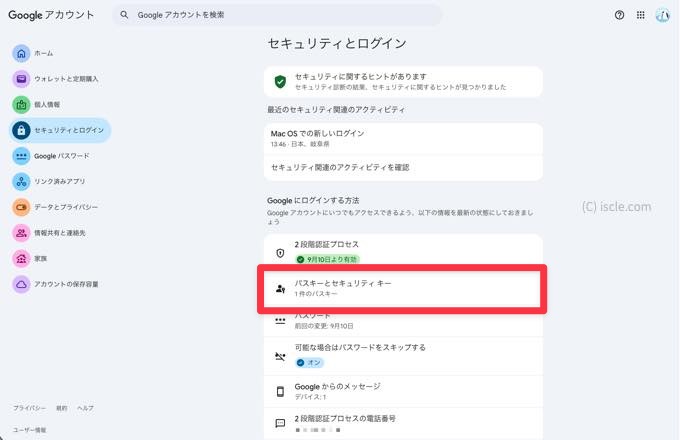The width and height of the screenshot is (680, 440).
Task: Click the search magnifier icon
Action: (124, 15)
